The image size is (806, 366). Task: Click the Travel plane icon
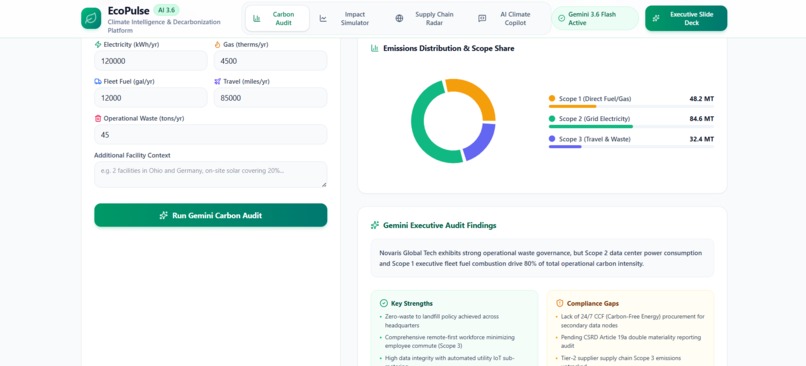tap(217, 81)
